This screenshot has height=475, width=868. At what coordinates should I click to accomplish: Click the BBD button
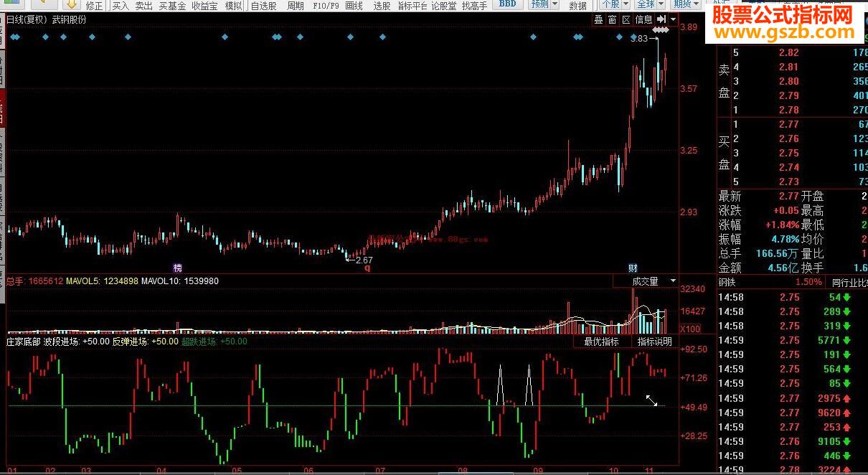click(x=507, y=4)
